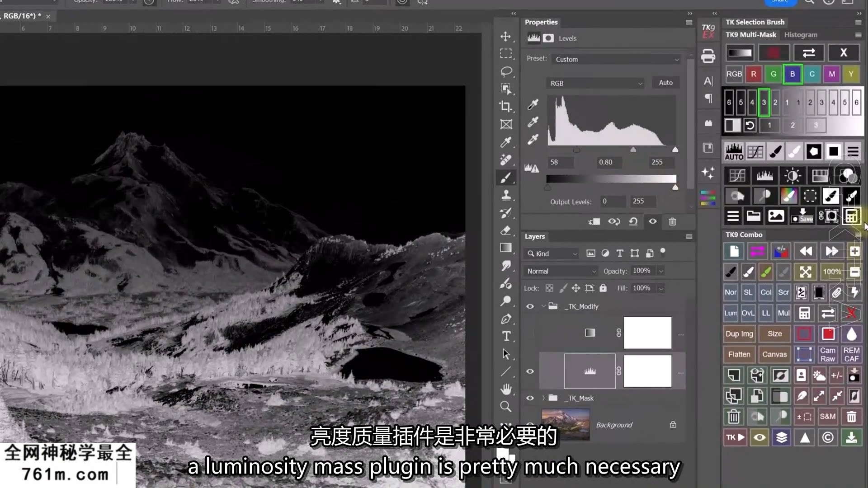Select the Eraser tool
This screenshot has height=488, width=868.
pyautogui.click(x=506, y=230)
